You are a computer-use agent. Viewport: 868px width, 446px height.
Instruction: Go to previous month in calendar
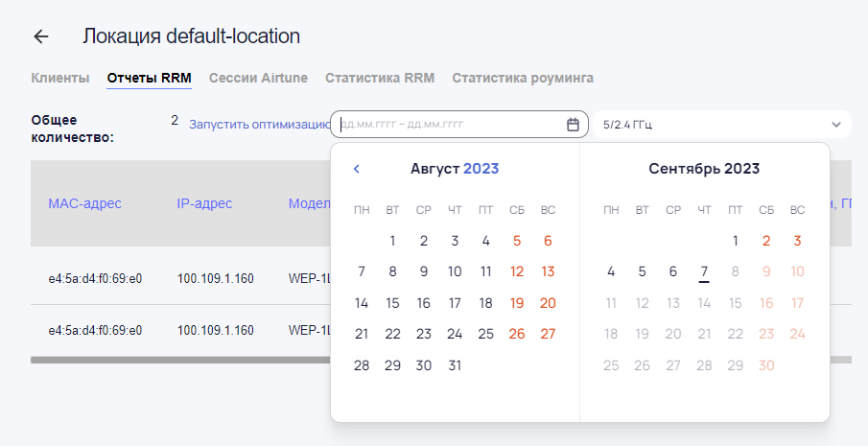point(357,169)
